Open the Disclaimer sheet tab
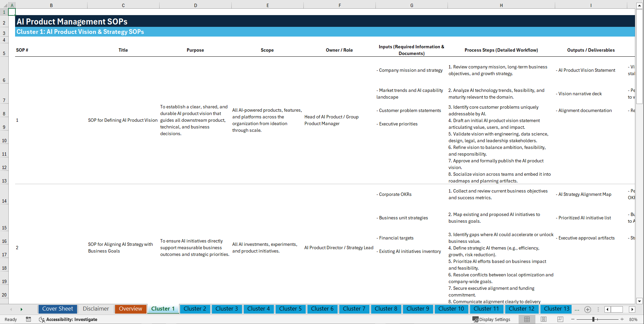 click(96, 309)
